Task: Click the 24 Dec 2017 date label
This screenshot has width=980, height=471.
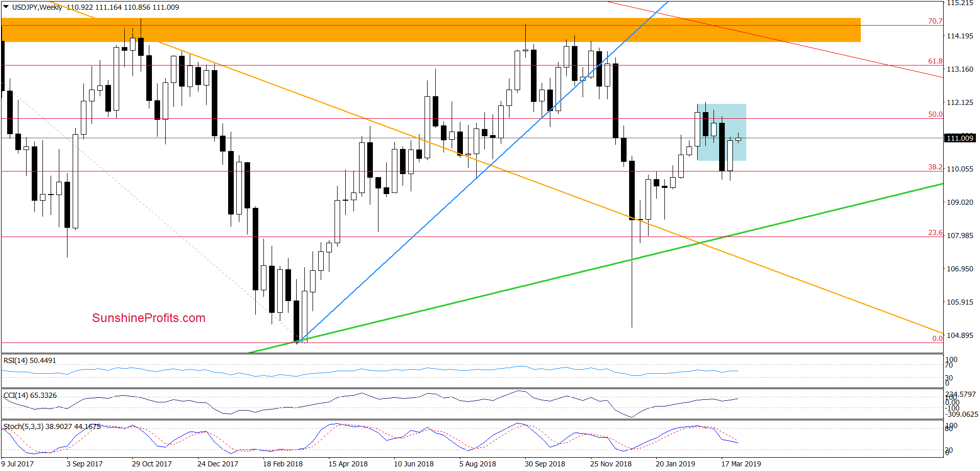Action: pyautogui.click(x=218, y=464)
